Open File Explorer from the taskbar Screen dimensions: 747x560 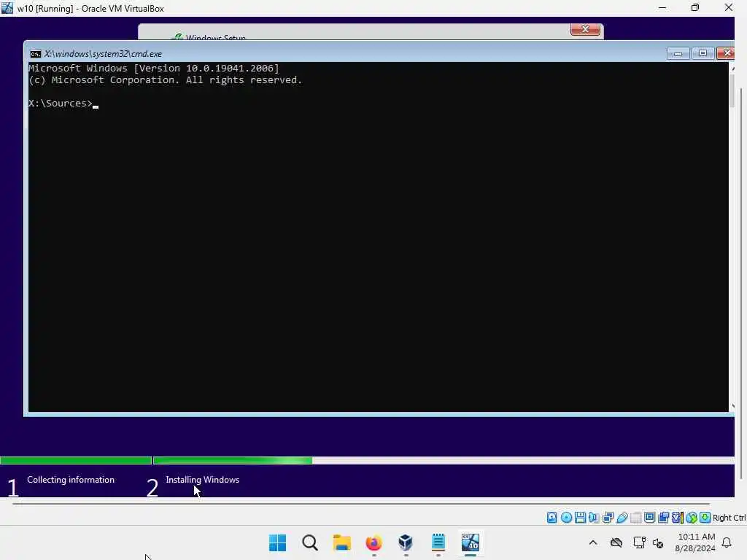[342, 542]
